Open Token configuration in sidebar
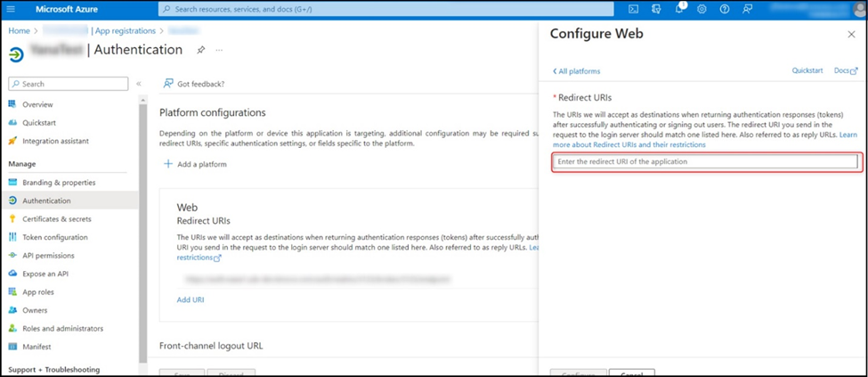Viewport: 868px width, 377px height. pos(54,237)
